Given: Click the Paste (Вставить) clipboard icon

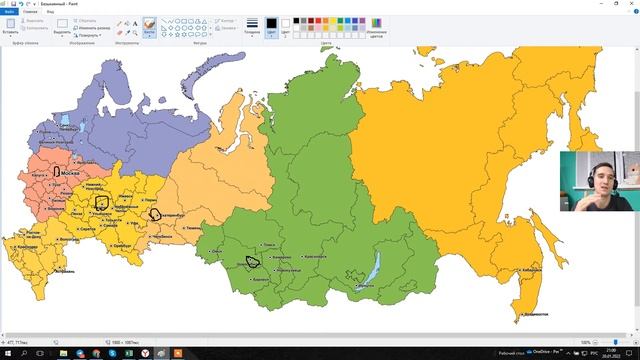Looking at the screenshot, I should pos(11,24).
